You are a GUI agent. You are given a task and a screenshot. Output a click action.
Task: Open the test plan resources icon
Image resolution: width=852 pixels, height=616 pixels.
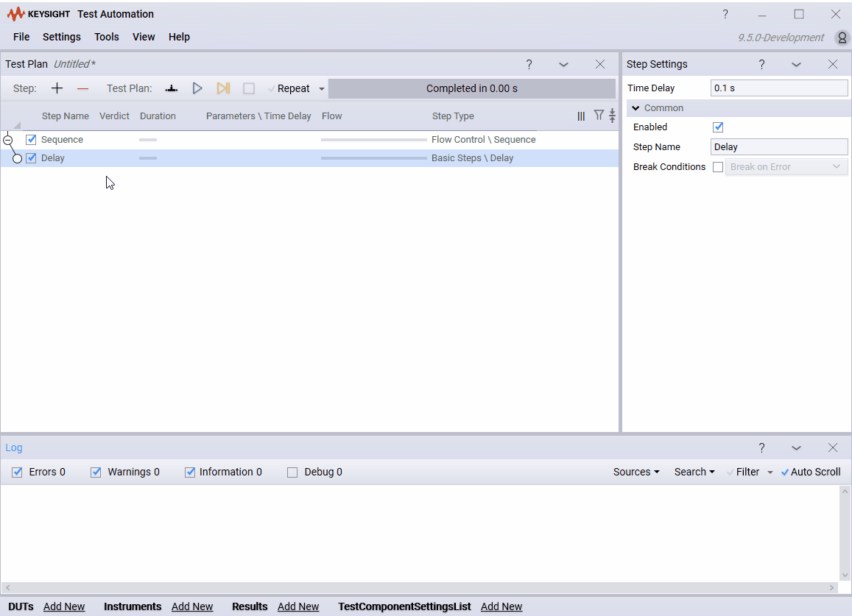pos(172,88)
